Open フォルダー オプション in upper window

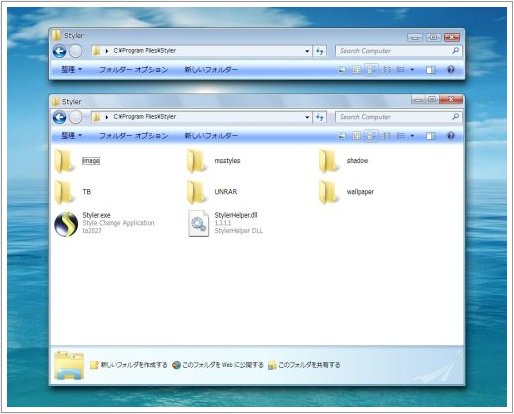pos(133,70)
